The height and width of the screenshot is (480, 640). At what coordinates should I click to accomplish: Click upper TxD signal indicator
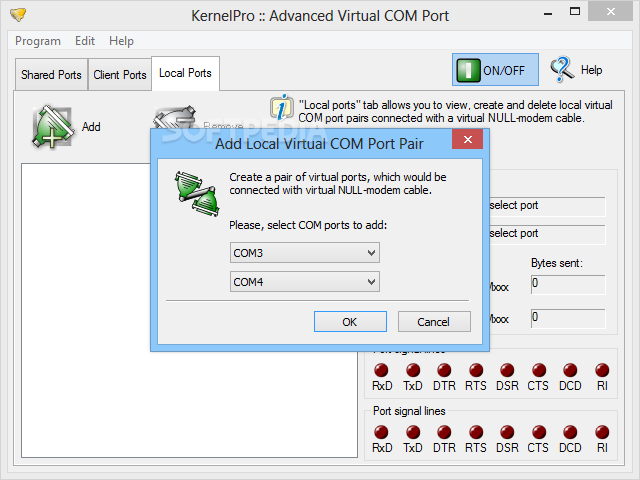(x=413, y=370)
